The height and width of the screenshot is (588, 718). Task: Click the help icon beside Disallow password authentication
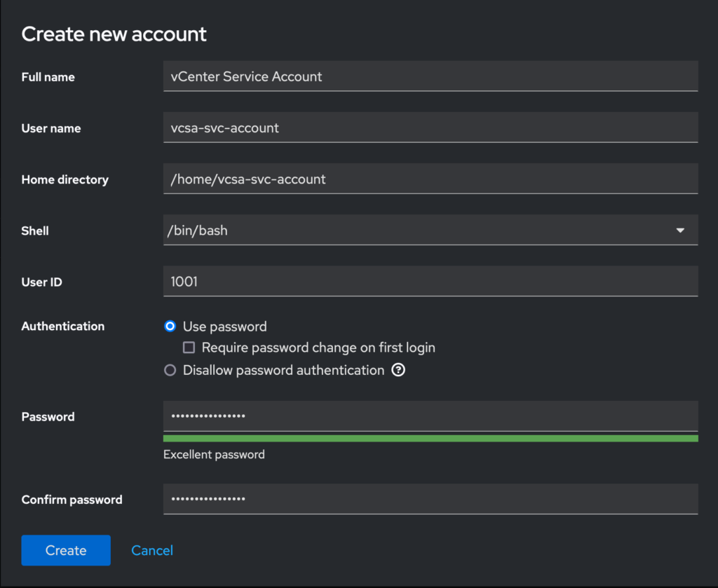point(398,370)
